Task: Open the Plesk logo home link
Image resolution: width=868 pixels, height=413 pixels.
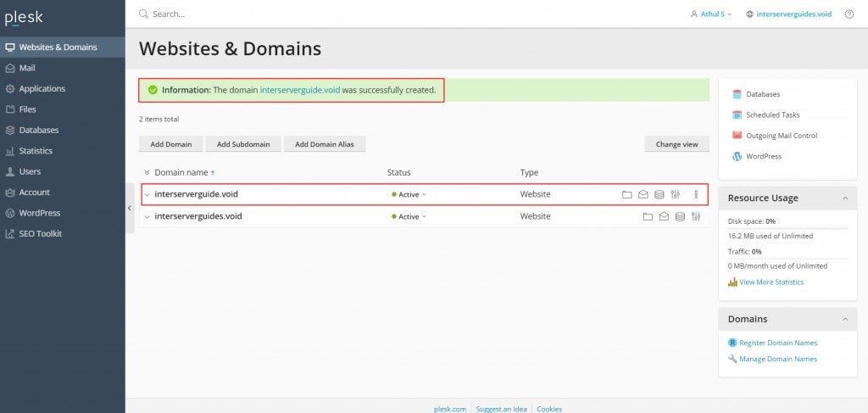Action: click(x=24, y=18)
